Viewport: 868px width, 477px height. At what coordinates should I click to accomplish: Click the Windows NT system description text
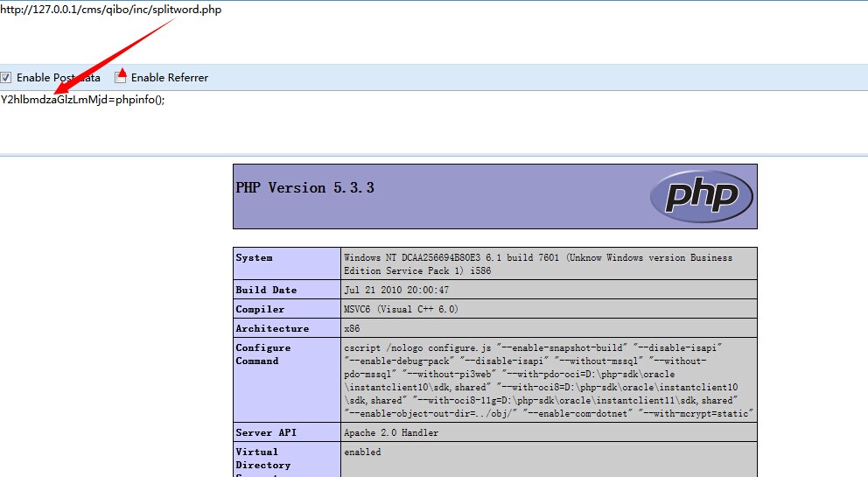click(x=538, y=264)
